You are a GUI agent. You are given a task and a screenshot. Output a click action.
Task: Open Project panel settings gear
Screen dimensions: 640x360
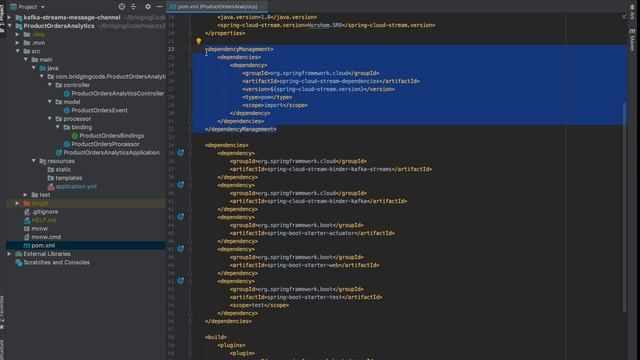pyautogui.click(x=148, y=7)
